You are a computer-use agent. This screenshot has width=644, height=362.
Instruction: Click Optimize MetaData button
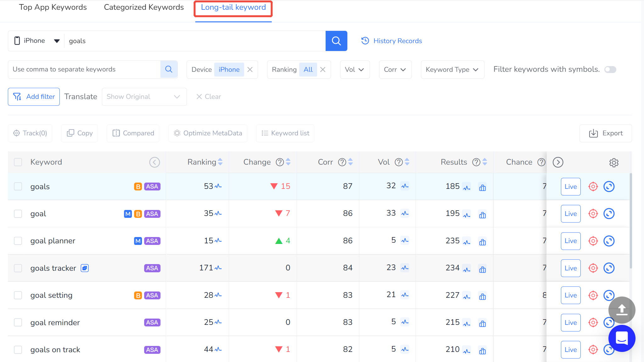(x=208, y=133)
